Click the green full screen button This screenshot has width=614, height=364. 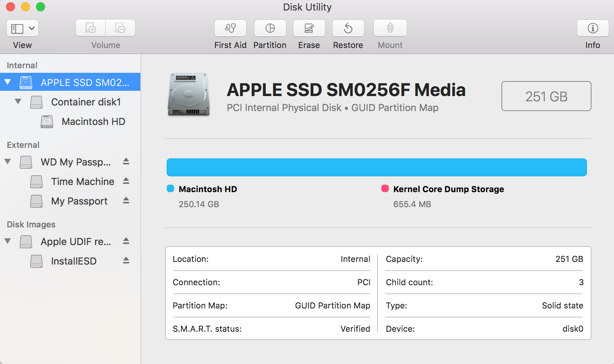[x=41, y=7]
